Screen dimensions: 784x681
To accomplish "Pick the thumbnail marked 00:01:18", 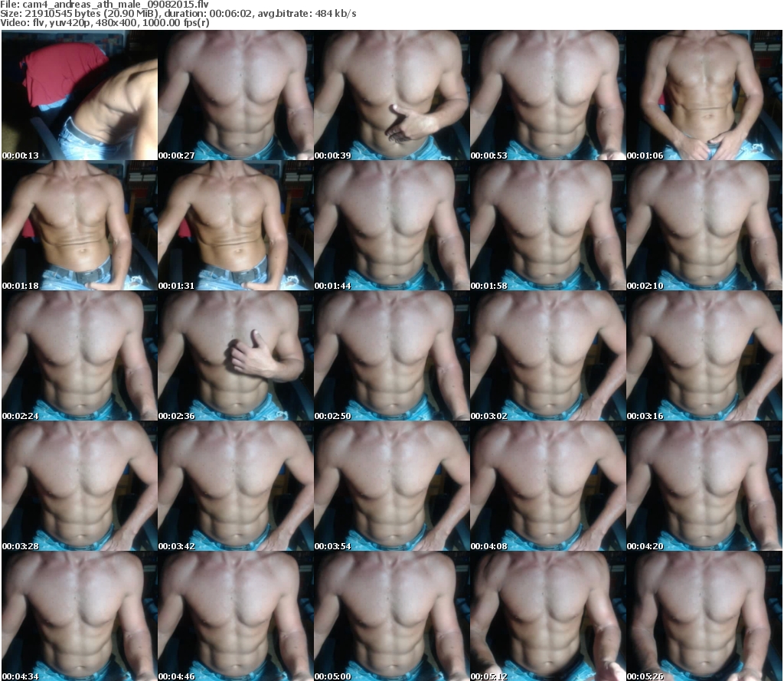I will click(x=80, y=225).
